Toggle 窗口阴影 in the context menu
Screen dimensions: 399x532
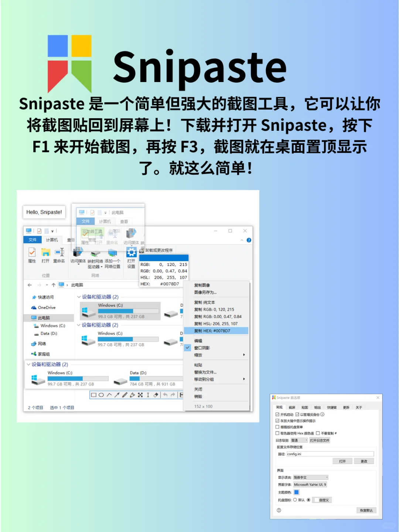tap(216, 348)
